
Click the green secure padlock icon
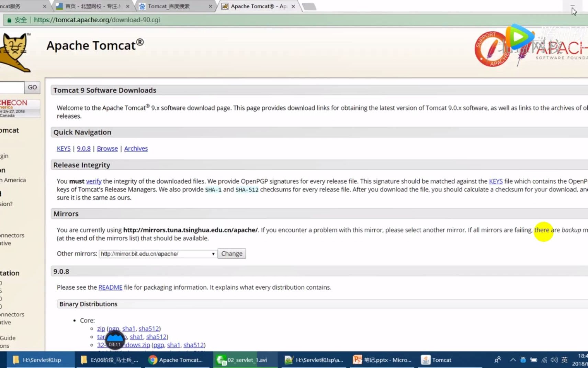(x=9, y=20)
